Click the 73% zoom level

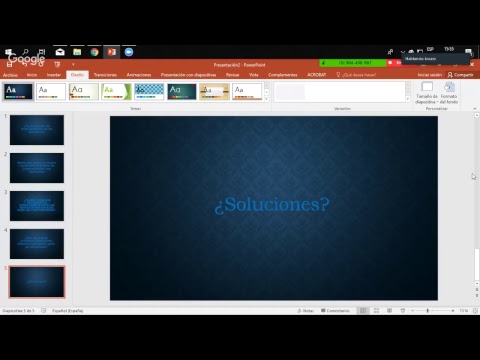click(463, 311)
